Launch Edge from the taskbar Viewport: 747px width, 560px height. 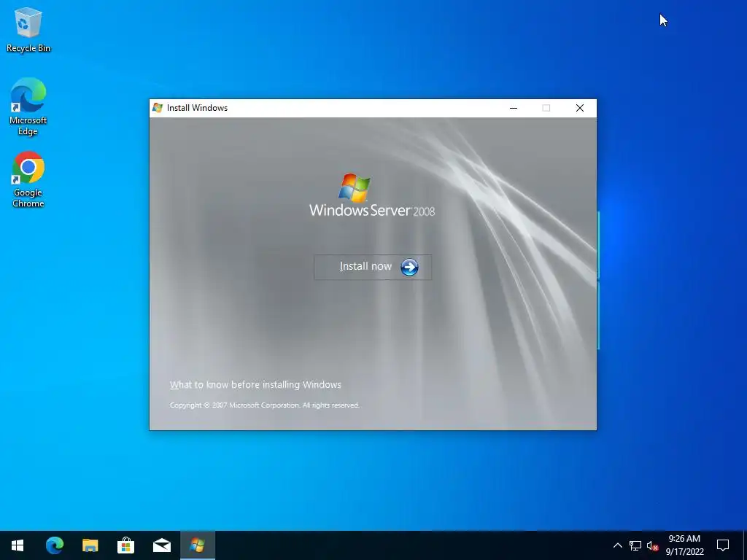coord(54,545)
